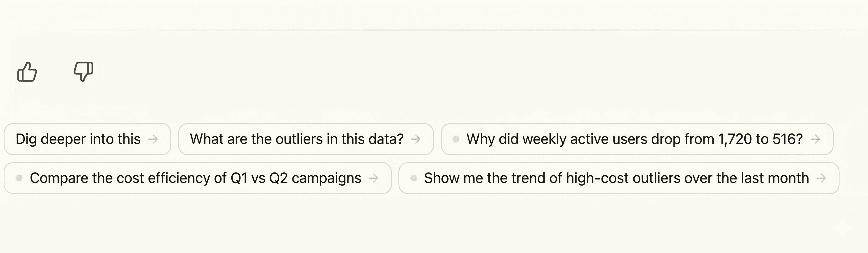Click the dot on the high-cost outliers chip

(x=414, y=178)
